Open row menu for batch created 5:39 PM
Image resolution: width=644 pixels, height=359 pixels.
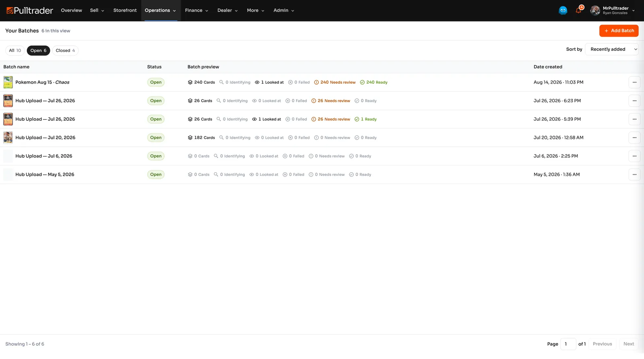click(634, 119)
